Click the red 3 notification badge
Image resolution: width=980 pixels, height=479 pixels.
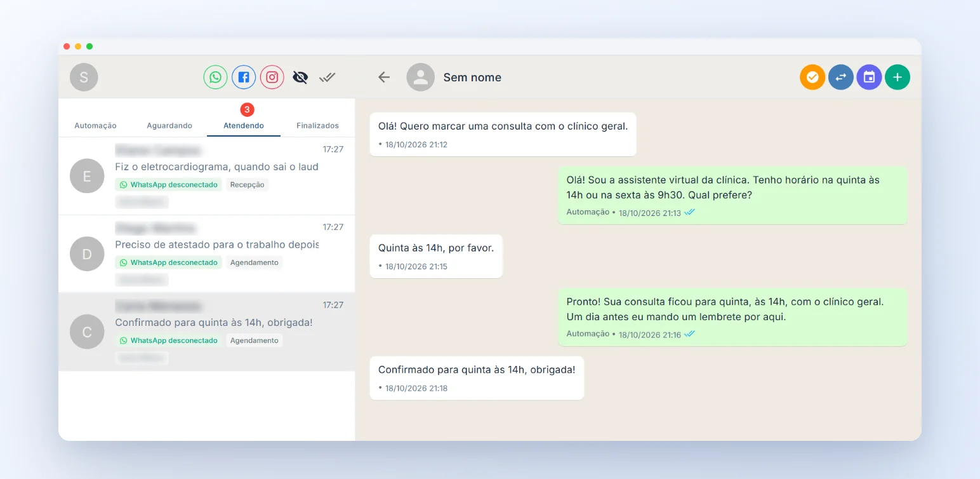(x=248, y=110)
